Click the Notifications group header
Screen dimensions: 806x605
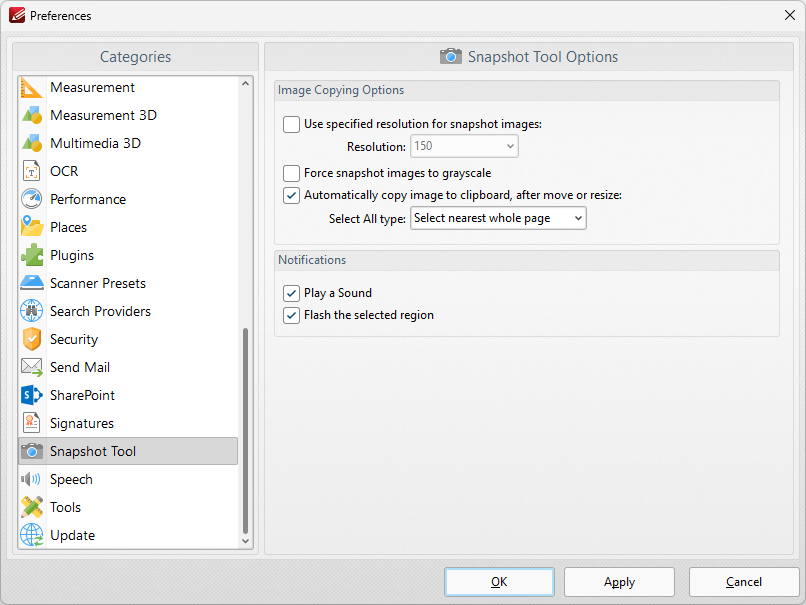coord(527,260)
